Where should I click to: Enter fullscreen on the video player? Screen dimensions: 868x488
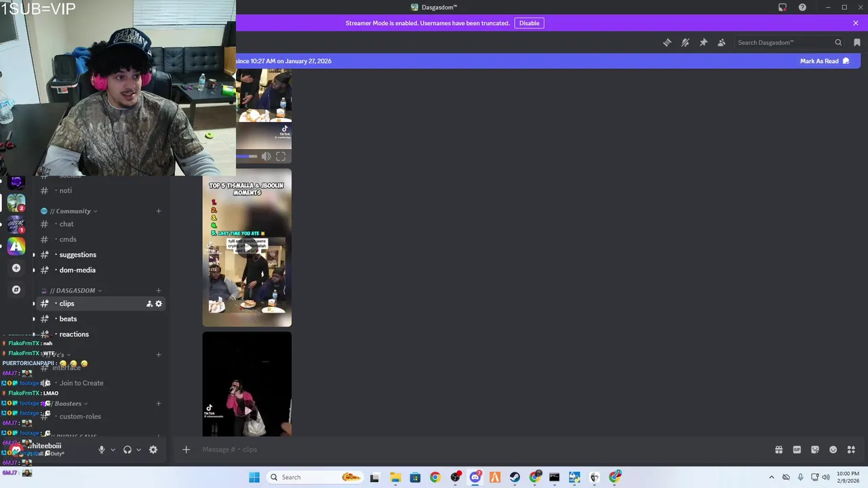pos(281,157)
